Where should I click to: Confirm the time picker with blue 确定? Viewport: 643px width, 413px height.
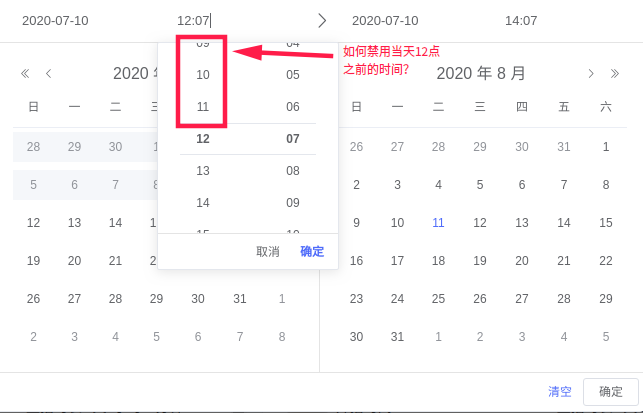(x=312, y=251)
